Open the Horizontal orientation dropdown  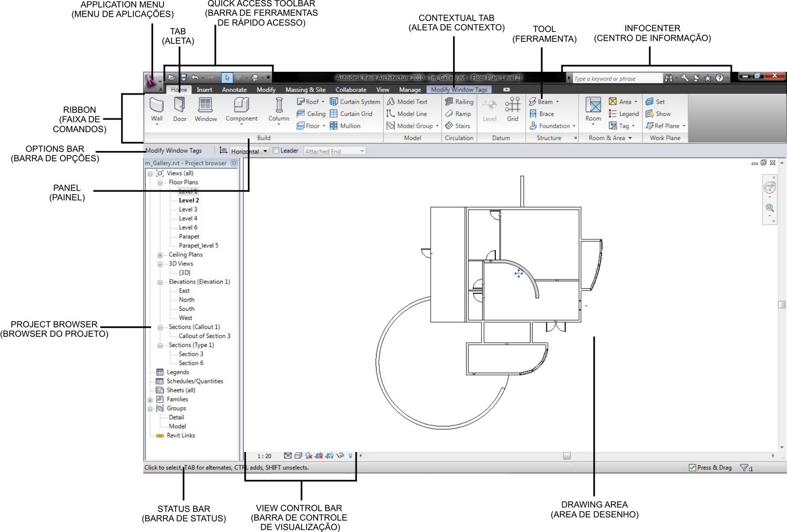249,151
